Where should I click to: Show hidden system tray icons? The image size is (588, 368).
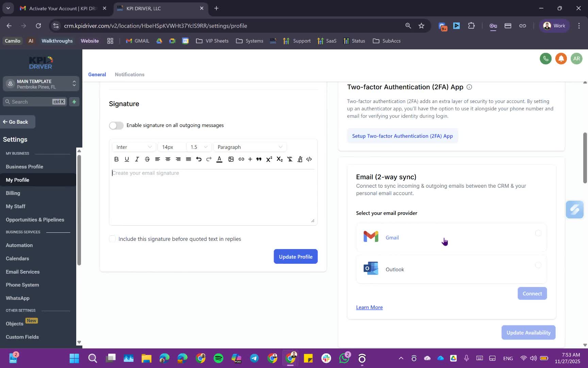pos(401,358)
